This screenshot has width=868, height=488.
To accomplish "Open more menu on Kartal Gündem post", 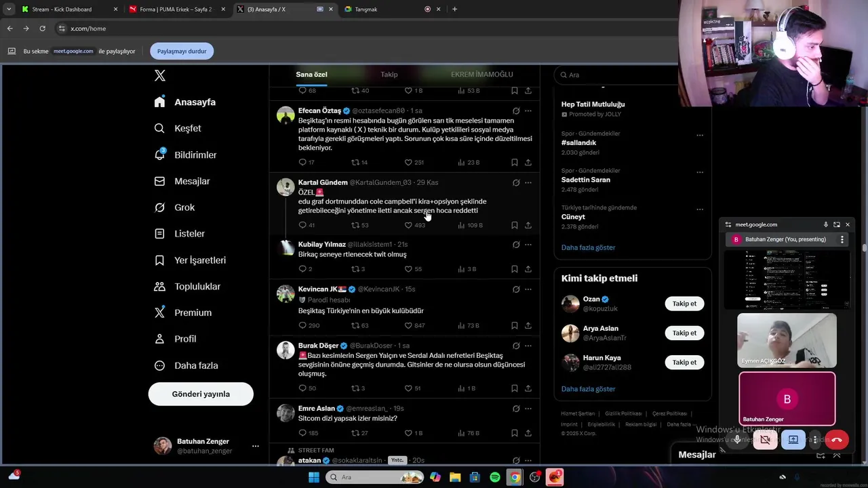I will click(528, 182).
